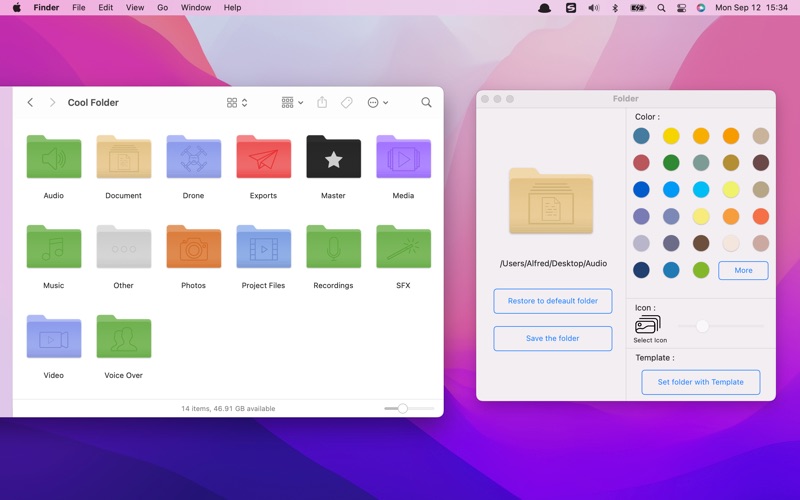Open the Window menu
The image size is (800, 500).
point(196,8)
